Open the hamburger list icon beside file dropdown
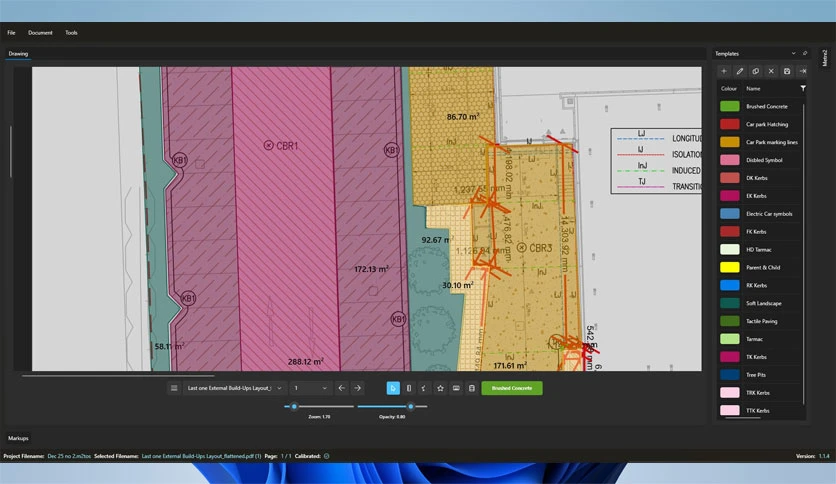Viewport: 836px width, 484px height. pos(174,388)
